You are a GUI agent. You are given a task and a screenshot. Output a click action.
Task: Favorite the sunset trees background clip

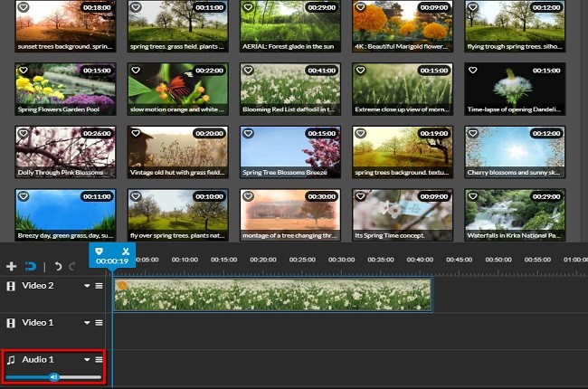pos(23,7)
